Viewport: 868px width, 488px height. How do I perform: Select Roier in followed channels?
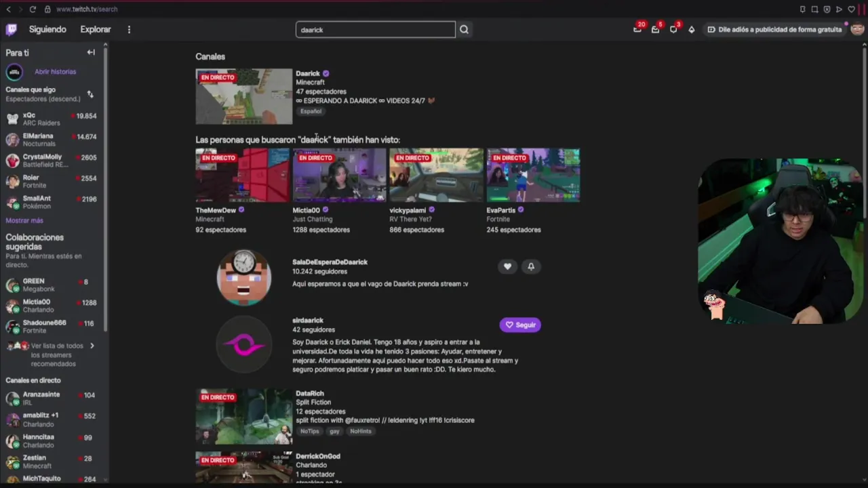(52, 182)
